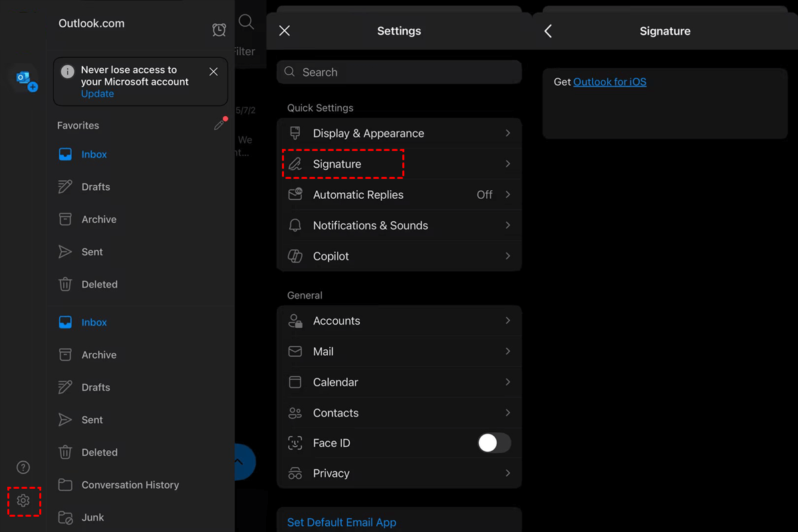Open Inbox under Favorites
This screenshot has width=798, height=532.
pos(140,154)
